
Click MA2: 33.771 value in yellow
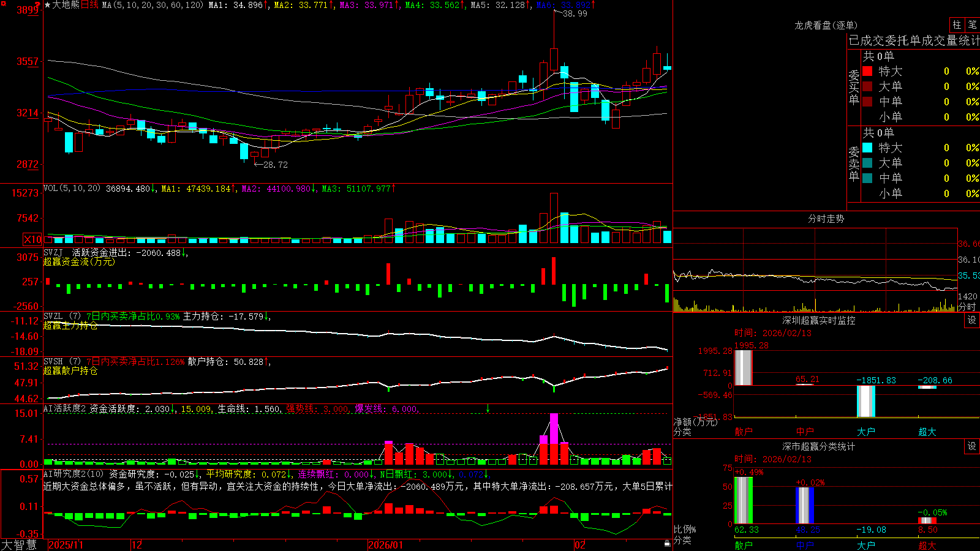(301, 5)
